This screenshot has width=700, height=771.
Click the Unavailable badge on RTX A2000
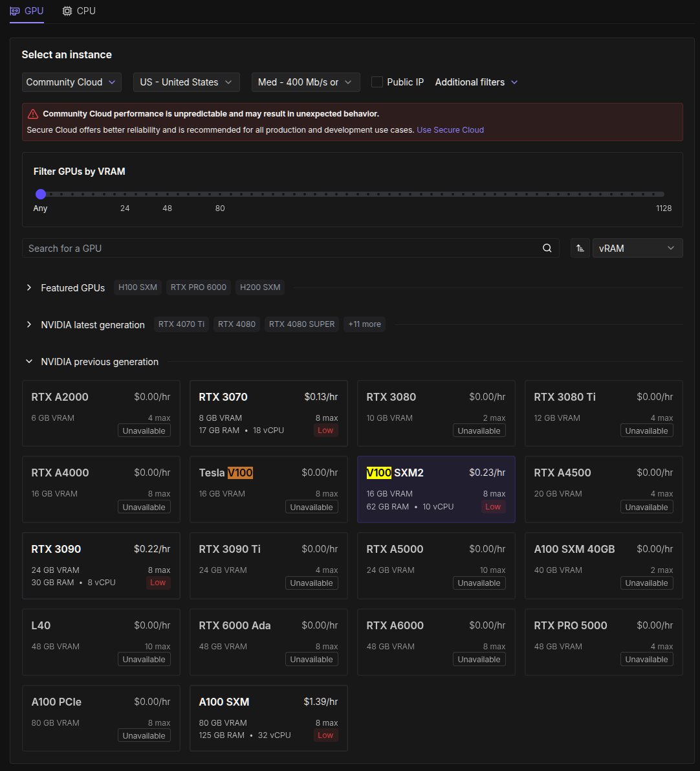144,430
